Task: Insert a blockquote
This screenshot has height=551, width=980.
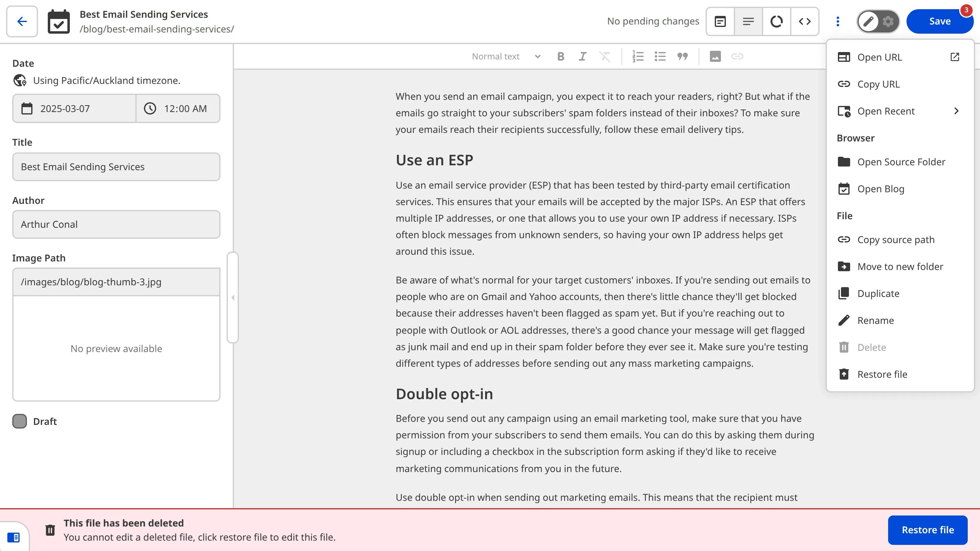Action: point(682,56)
